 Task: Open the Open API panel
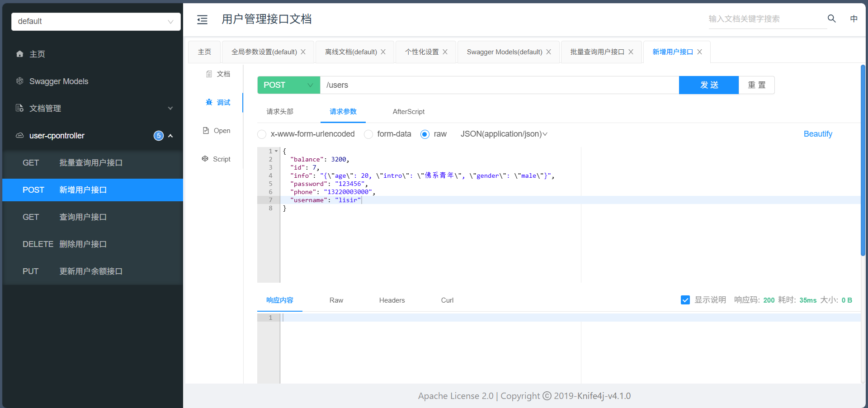pos(217,131)
